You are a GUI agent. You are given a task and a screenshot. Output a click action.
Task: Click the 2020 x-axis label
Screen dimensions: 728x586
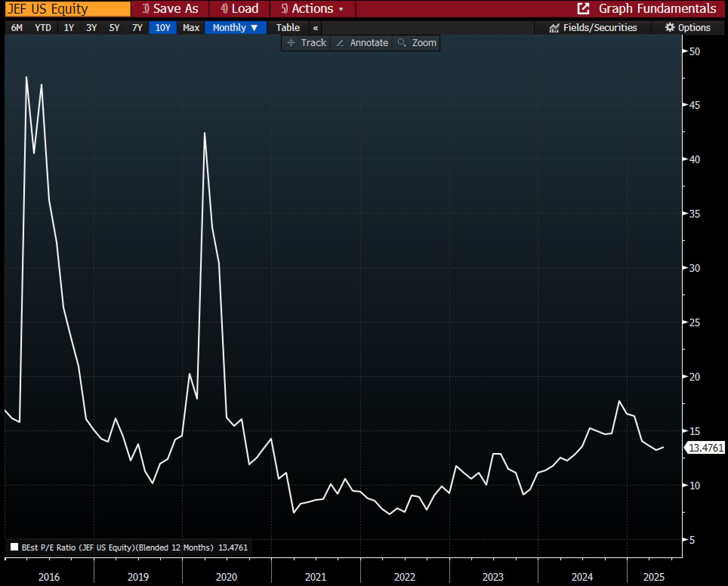pyautogui.click(x=227, y=577)
